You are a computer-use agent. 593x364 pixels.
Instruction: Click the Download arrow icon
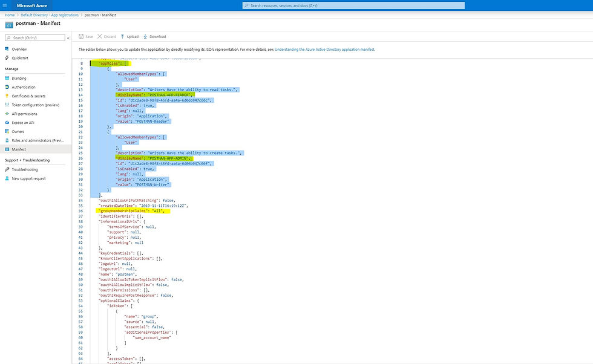pos(145,36)
